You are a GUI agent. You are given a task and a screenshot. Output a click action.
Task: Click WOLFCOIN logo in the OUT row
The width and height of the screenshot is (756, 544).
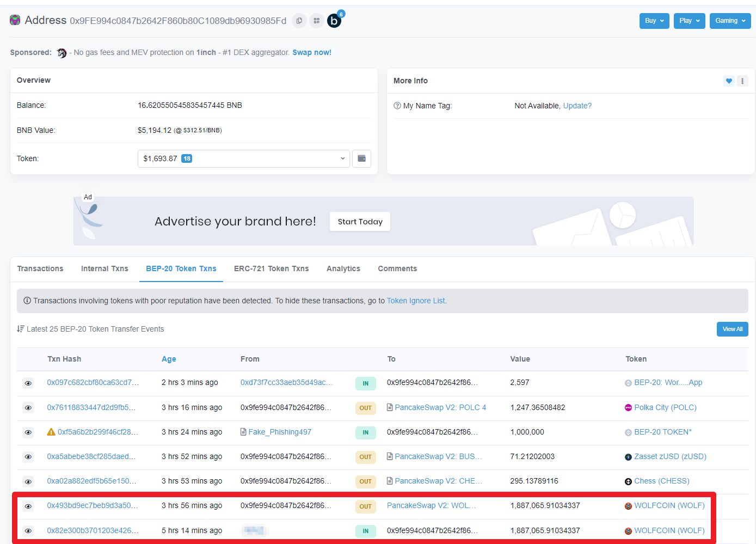point(628,506)
